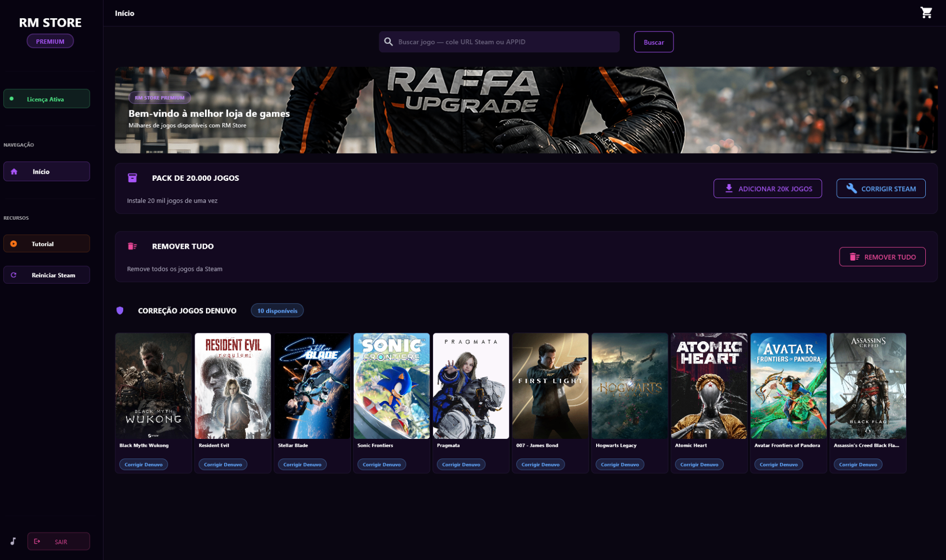
Task: Click the 10 disponíveis badge
Action: tap(277, 310)
